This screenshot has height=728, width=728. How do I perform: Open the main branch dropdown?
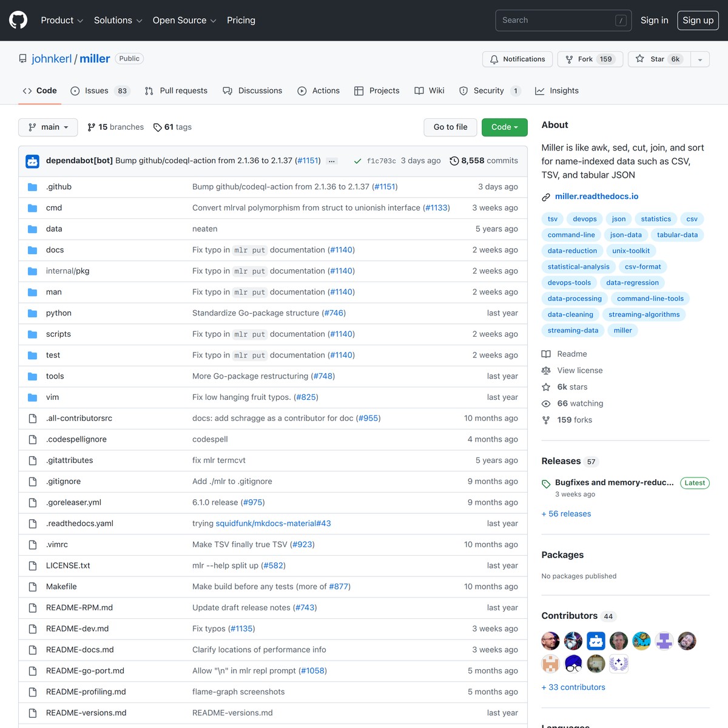pos(48,127)
